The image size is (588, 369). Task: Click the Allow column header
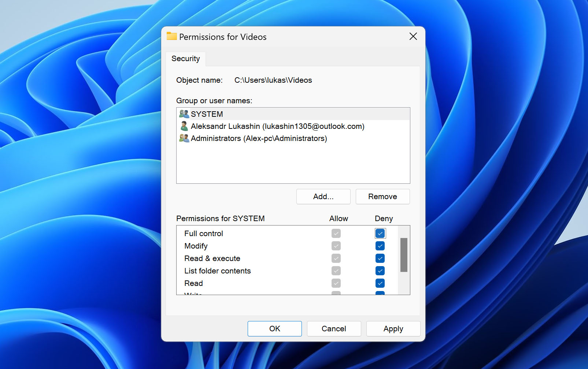pos(339,219)
